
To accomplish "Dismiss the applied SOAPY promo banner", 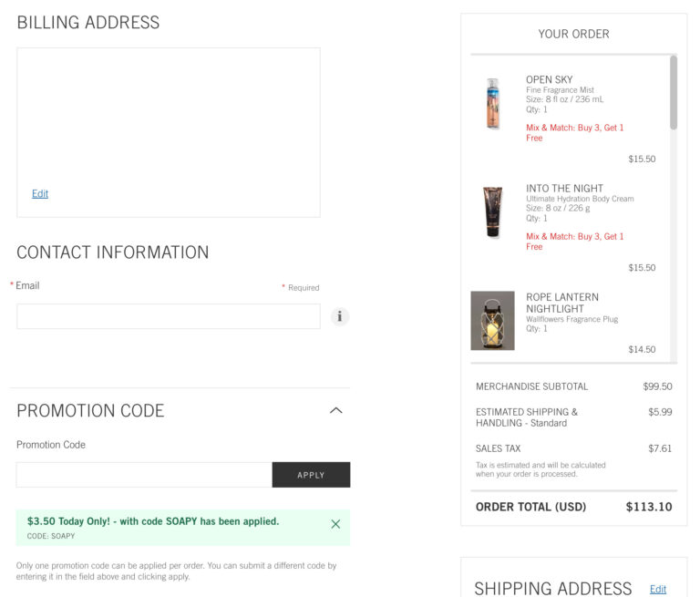I will 335,524.
